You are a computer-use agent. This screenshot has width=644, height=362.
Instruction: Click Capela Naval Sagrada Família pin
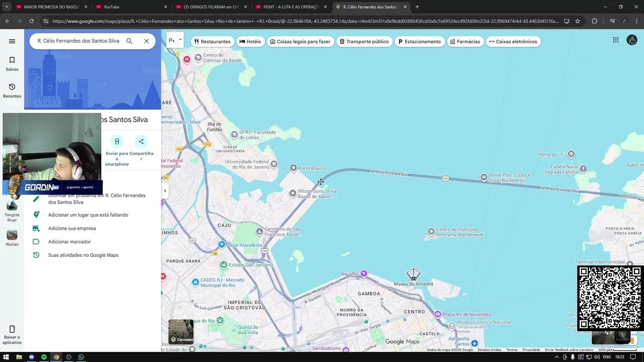click(583, 168)
